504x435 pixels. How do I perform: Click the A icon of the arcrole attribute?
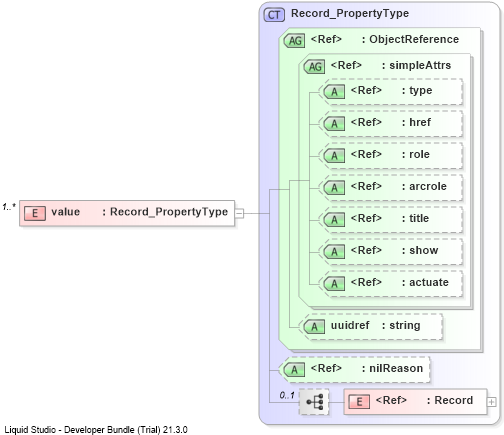coord(334,188)
